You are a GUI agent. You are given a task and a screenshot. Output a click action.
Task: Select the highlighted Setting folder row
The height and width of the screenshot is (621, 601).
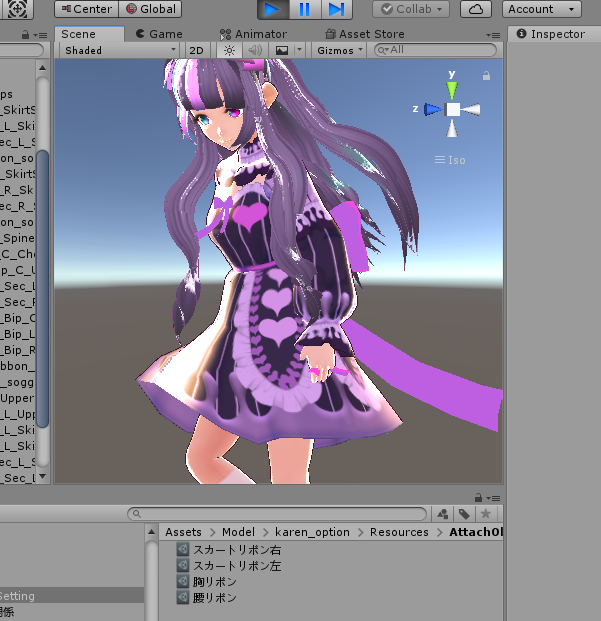[x=72, y=595]
